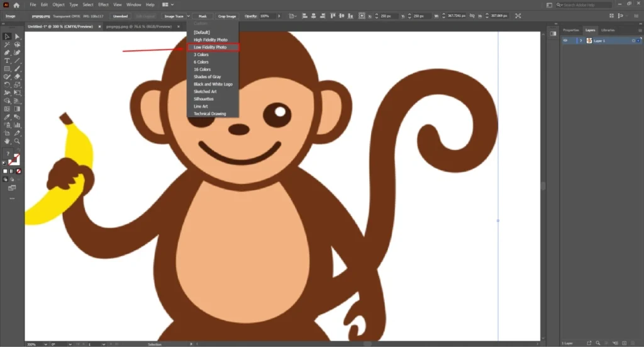Open the Align To options dropdown
Screen dimensions: 644x347
(292, 16)
